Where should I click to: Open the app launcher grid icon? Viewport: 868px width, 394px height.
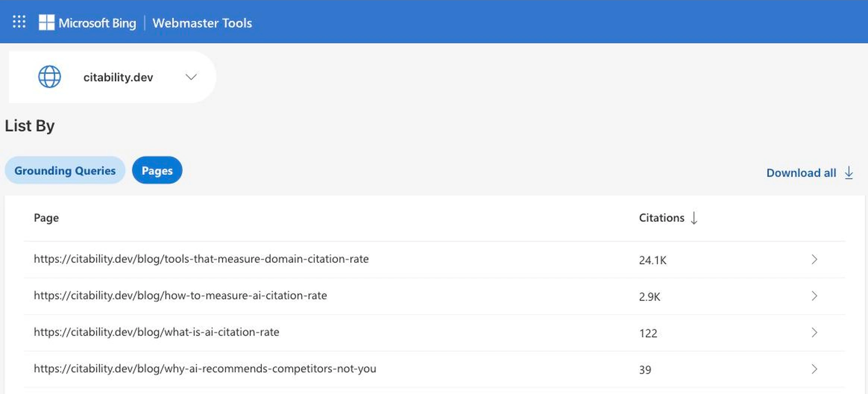19,22
